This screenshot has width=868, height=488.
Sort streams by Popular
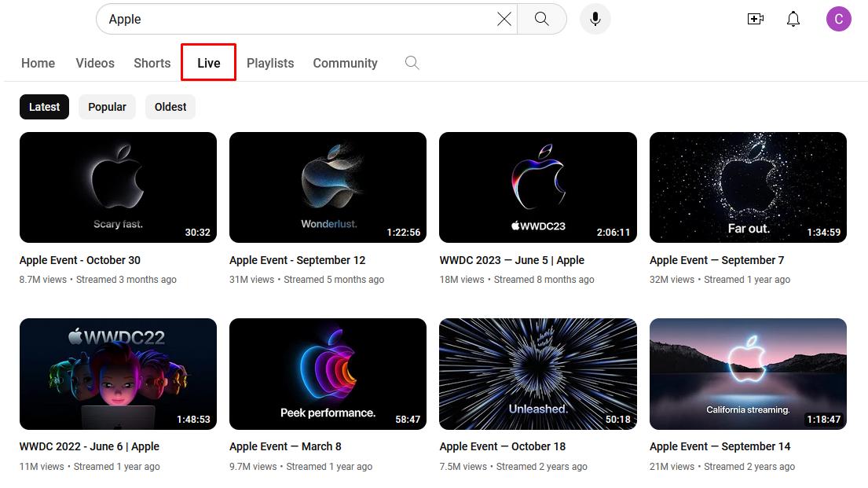(107, 107)
